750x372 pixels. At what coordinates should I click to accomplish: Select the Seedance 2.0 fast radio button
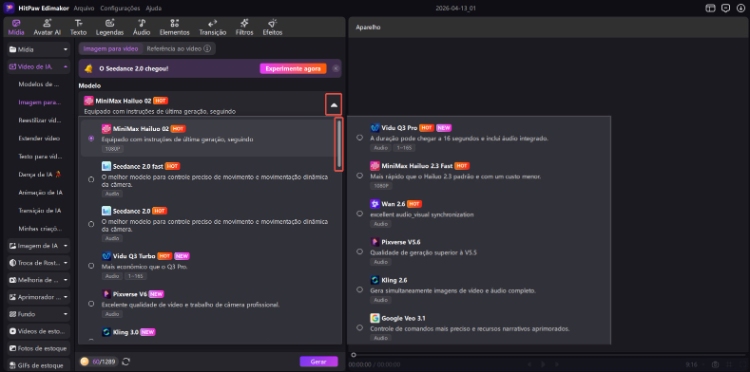(x=91, y=179)
